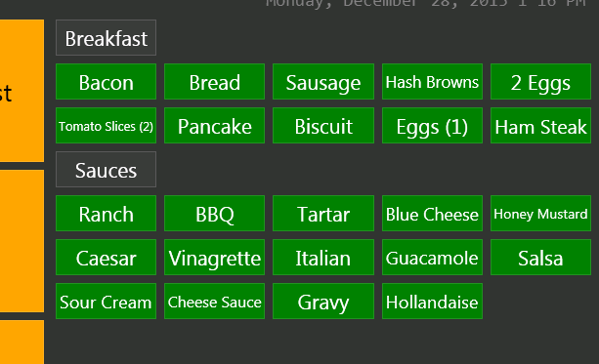
Task: Select the Salsa button
Action: point(540,258)
